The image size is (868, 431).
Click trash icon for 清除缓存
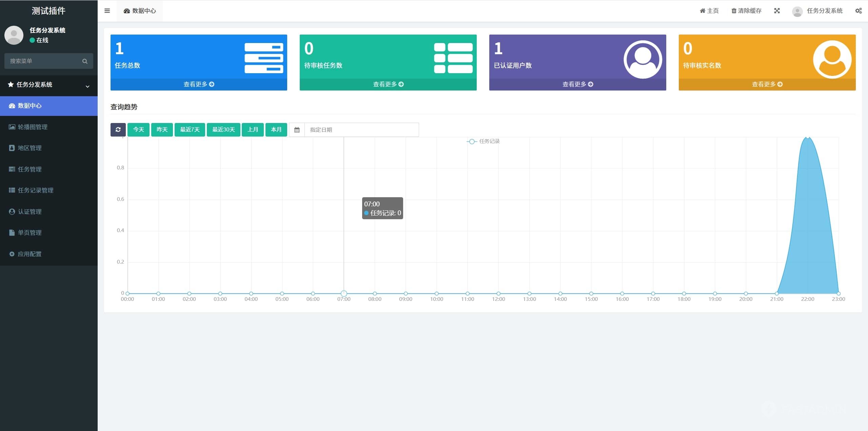pyautogui.click(x=734, y=11)
